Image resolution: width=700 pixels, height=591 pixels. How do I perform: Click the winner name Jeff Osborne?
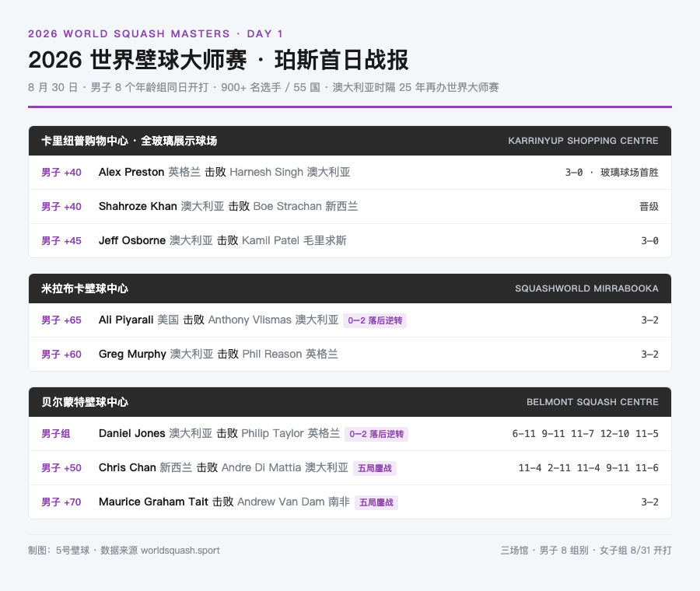point(132,240)
